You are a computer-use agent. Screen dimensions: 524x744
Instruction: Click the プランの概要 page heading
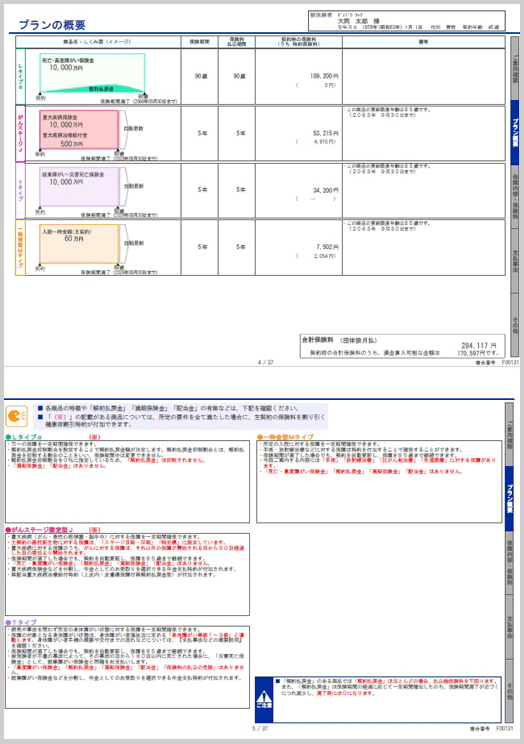coord(52,25)
